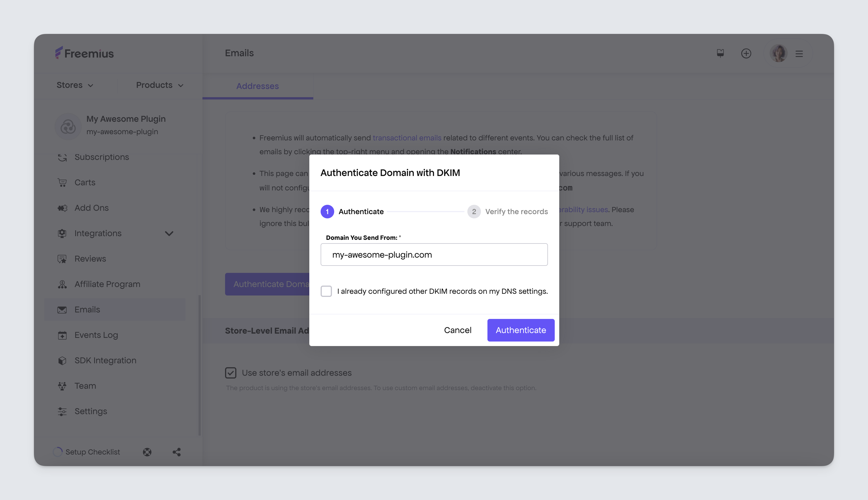The width and height of the screenshot is (868, 500).
Task: Click the Authenticate button in dialog
Action: (x=521, y=330)
